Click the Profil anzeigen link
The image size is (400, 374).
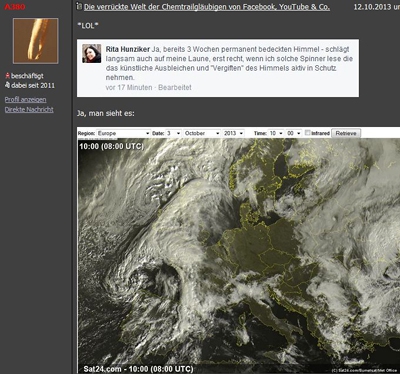point(25,100)
